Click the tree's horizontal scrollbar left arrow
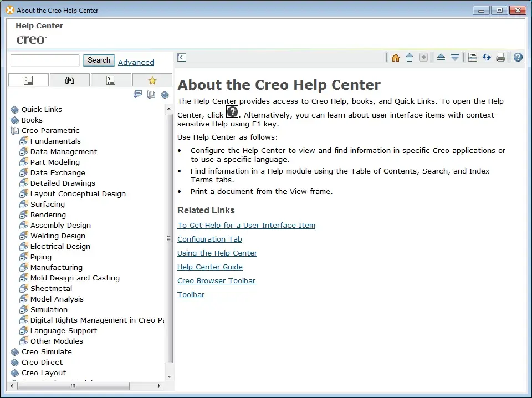This screenshot has height=398, width=532. 12,386
